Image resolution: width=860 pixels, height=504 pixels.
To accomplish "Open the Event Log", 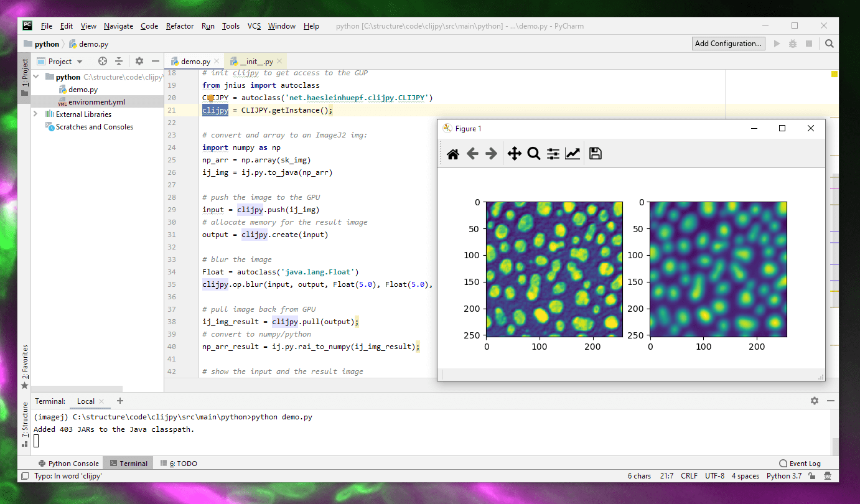I will tap(800, 464).
